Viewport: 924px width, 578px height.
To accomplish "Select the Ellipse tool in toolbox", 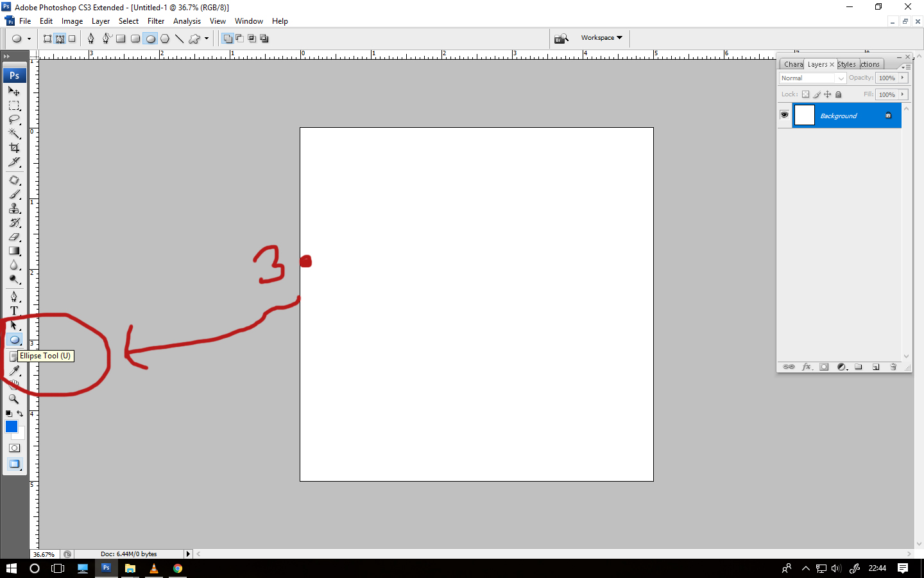I will (14, 340).
